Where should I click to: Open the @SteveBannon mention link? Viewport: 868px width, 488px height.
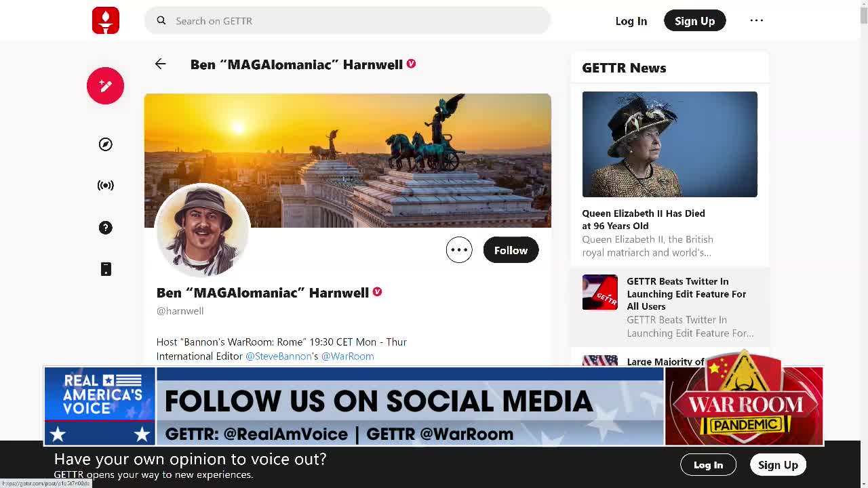(279, 356)
